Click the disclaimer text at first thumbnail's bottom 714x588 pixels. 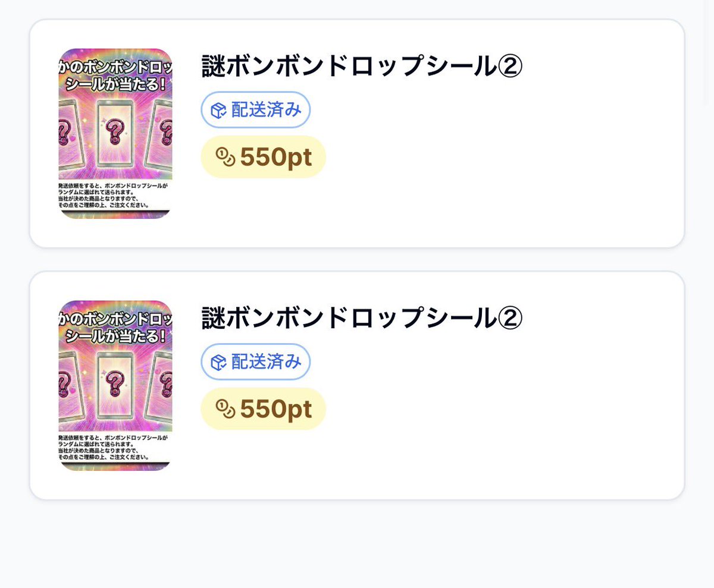tap(113, 194)
